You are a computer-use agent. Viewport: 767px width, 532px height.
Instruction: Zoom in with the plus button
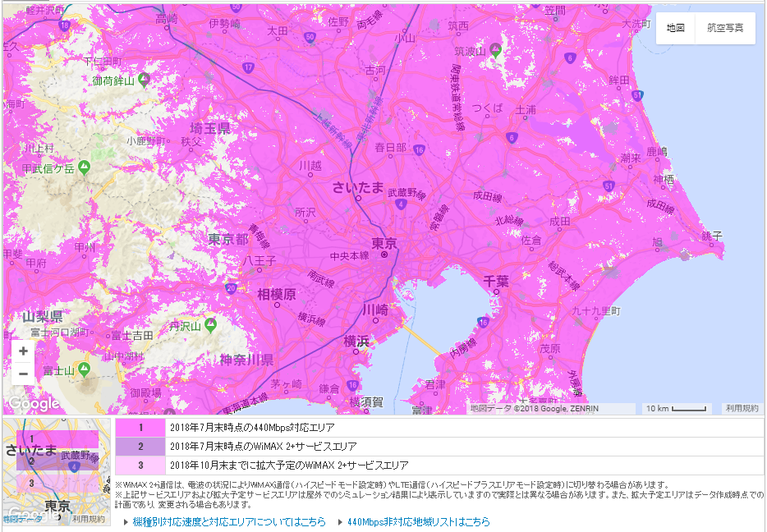point(23,351)
